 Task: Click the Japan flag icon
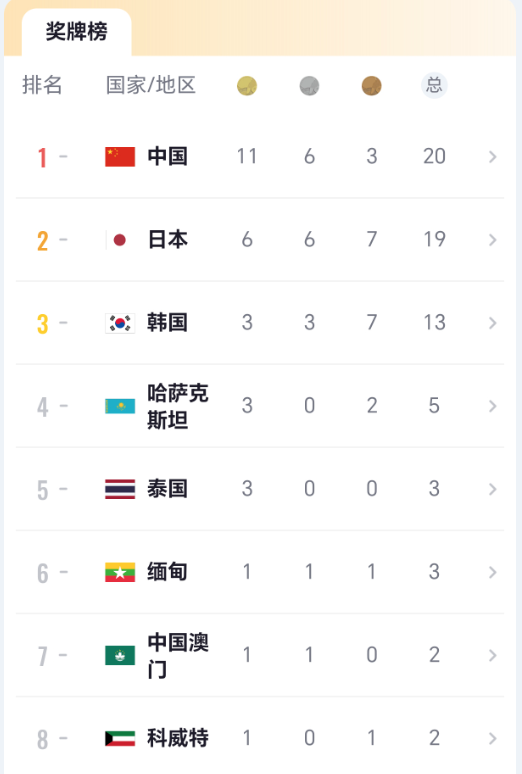pos(120,240)
